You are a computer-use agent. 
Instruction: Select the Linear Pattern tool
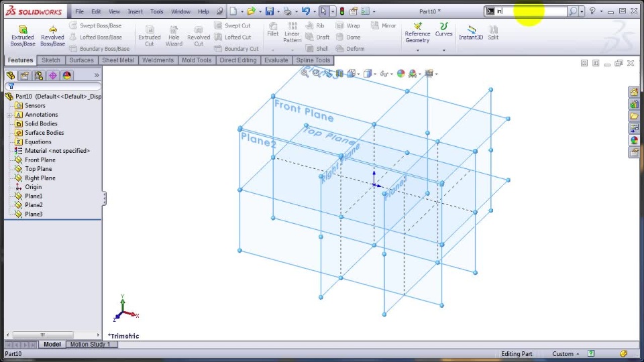click(x=292, y=32)
